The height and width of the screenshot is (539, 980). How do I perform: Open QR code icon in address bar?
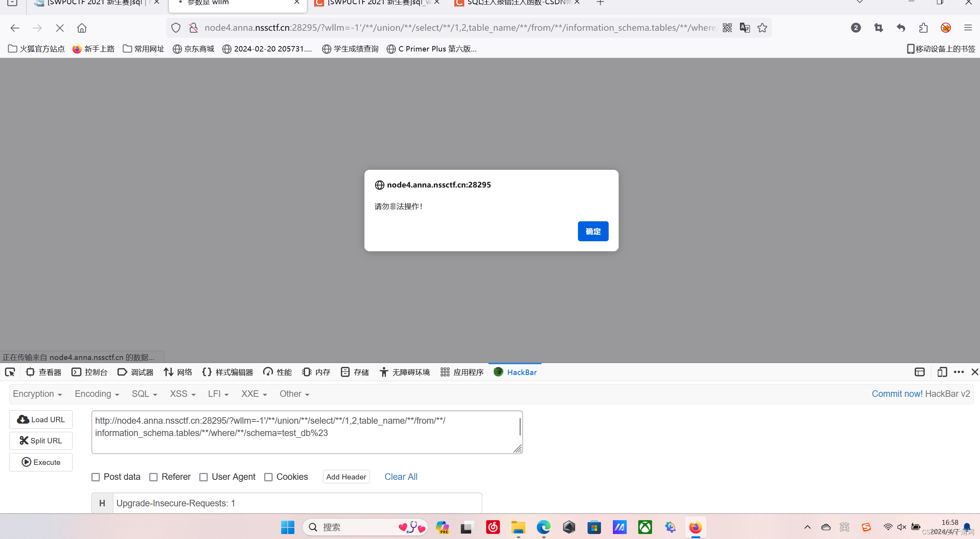click(x=727, y=28)
